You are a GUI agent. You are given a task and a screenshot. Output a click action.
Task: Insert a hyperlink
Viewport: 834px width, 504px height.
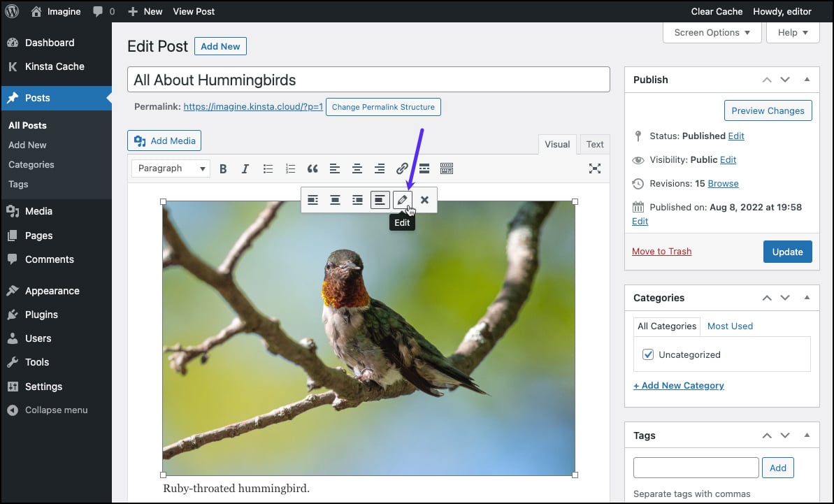402,168
